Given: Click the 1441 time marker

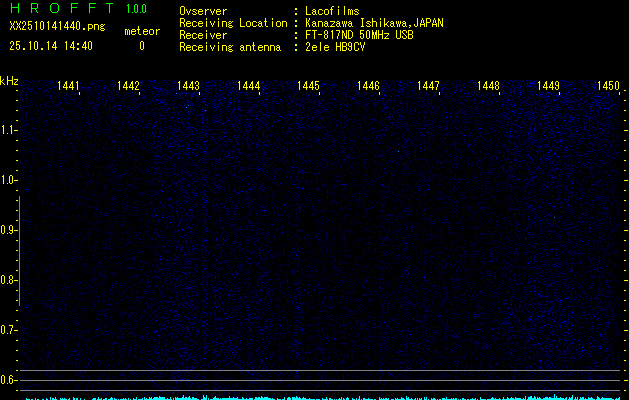Looking at the screenshot, I should tap(68, 87).
